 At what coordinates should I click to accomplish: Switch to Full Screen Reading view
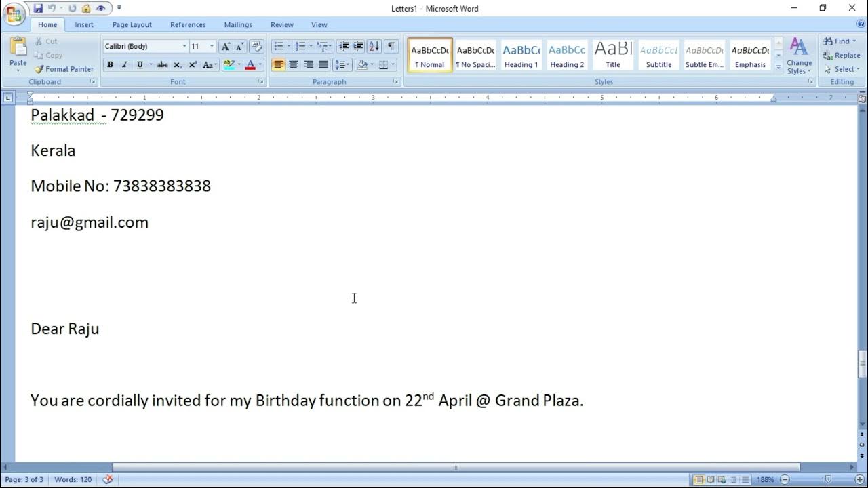click(x=710, y=480)
